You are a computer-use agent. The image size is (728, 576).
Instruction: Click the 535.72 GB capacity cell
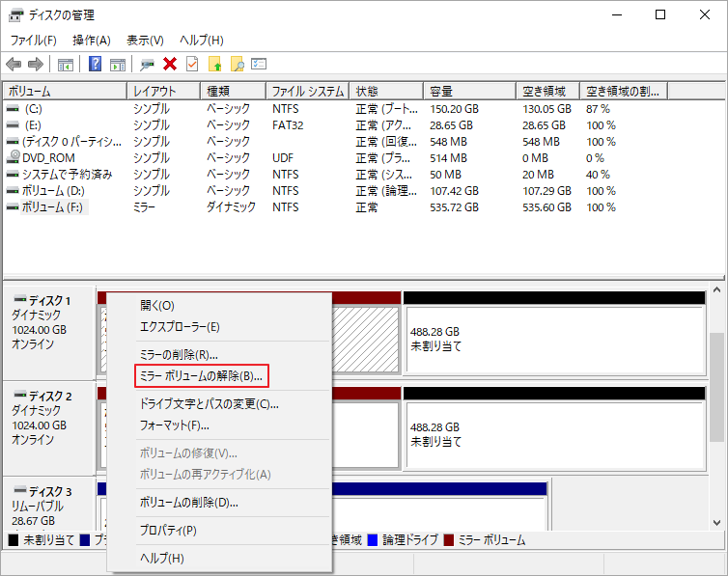[454, 207]
